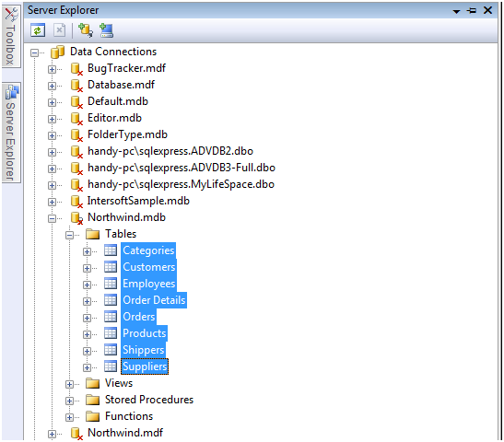Select handy-pc\sqlexpress.MyLifeSpace.dbo connection
The image size is (504, 442).
(181, 184)
